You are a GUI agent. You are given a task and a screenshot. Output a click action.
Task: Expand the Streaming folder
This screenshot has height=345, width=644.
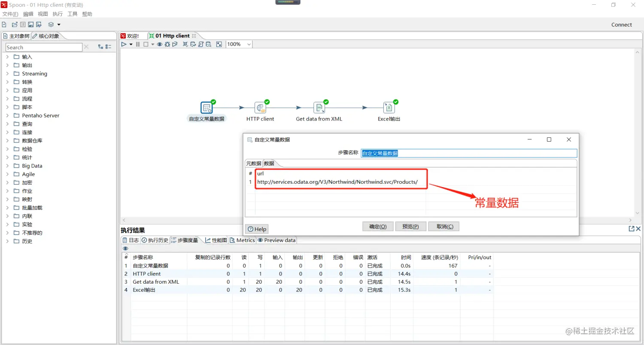pos(7,73)
